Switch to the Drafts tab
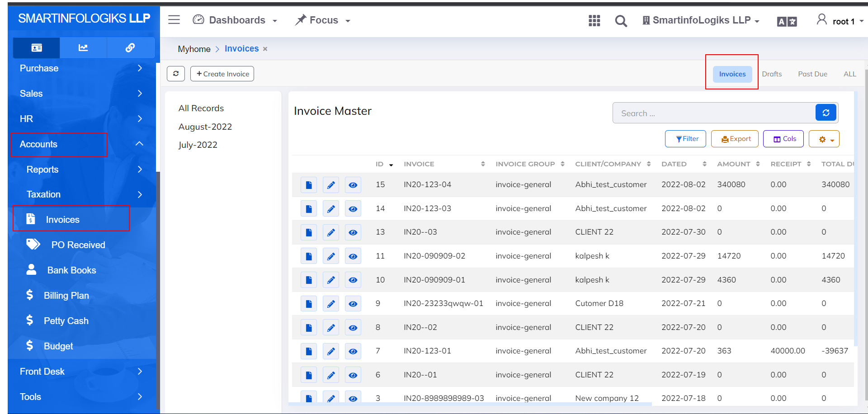868x414 pixels. (772, 74)
